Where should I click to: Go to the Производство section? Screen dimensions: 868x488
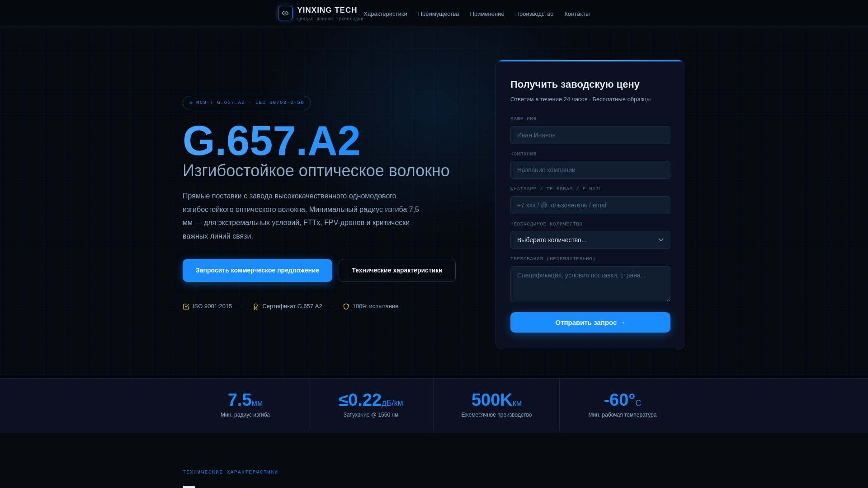pyautogui.click(x=534, y=14)
